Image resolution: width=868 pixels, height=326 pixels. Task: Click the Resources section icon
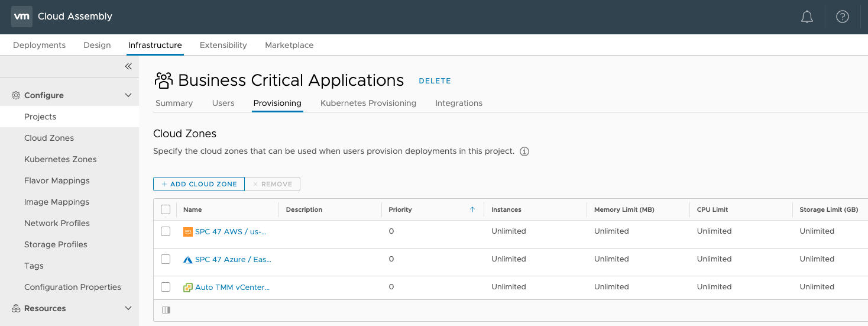point(16,308)
